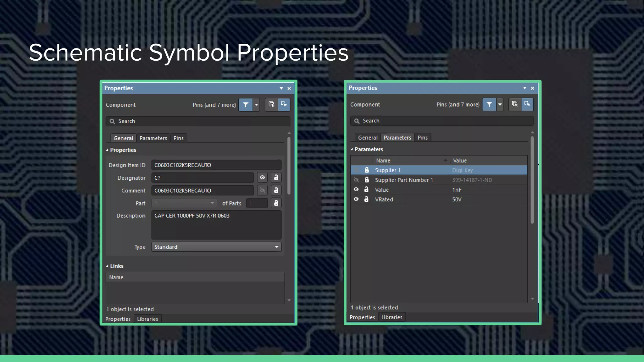This screenshot has height=362, width=644.
Task: Click Pins (and 7 more) in right panel
Action: pyautogui.click(x=458, y=105)
